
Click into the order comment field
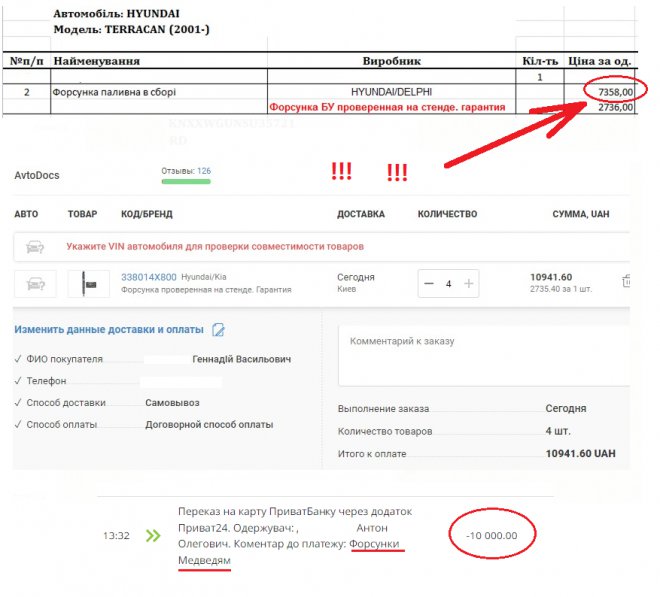point(482,355)
